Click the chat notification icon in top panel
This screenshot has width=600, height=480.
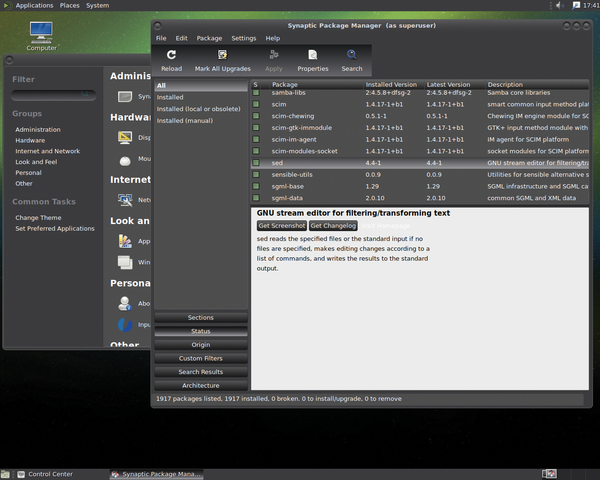click(576, 5)
